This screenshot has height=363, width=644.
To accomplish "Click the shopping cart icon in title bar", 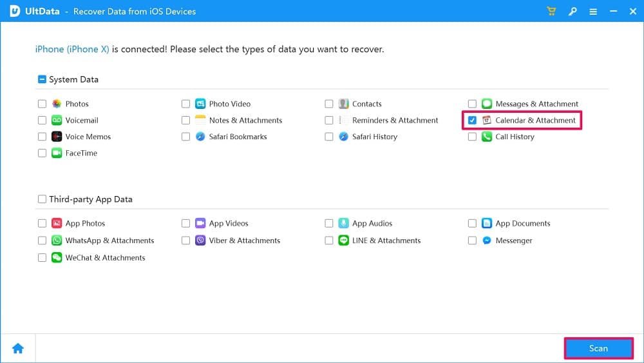I will (x=551, y=11).
